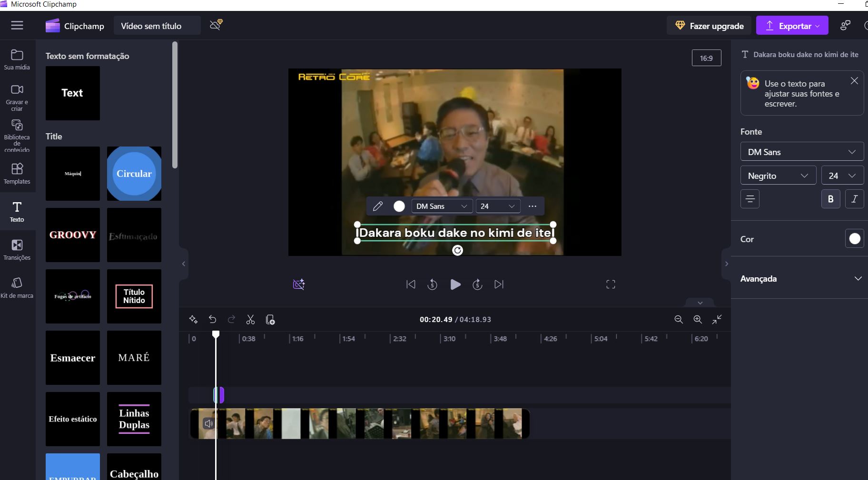Image resolution: width=868 pixels, height=480 pixels.
Task: Open font size 24 dropdown in panel
Action: (842, 176)
